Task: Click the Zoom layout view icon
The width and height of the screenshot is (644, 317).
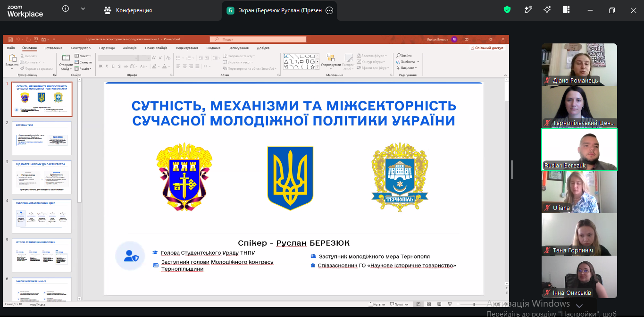Action: click(566, 9)
